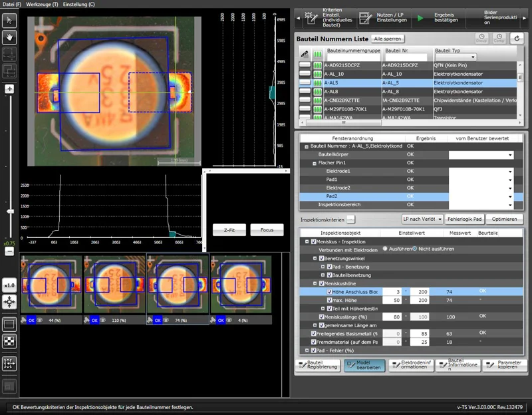Select the 'Nicht ausführen' radio option
This screenshot has height=415, width=532.
coord(414,249)
